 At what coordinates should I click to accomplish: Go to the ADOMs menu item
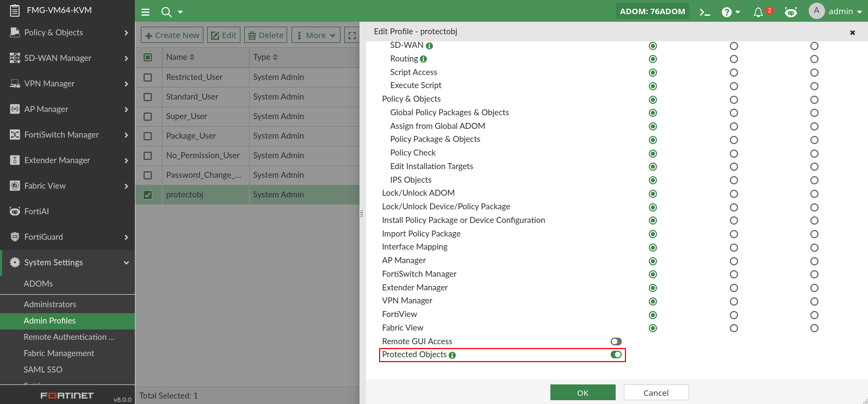38,284
